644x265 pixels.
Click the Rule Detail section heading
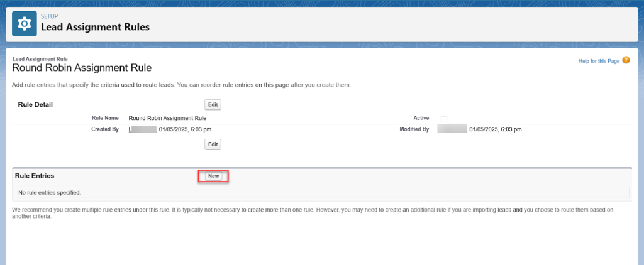35,104
